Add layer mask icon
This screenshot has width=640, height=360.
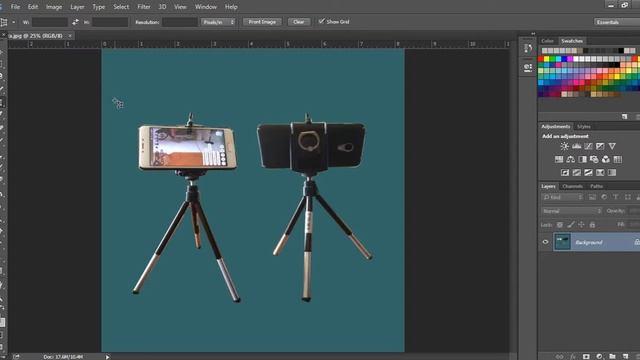586,357
